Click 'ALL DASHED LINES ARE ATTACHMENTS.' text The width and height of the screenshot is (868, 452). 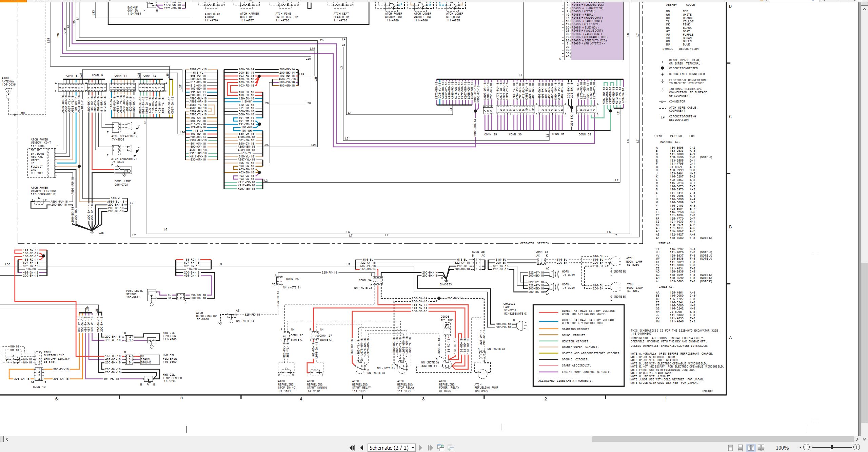565,381
